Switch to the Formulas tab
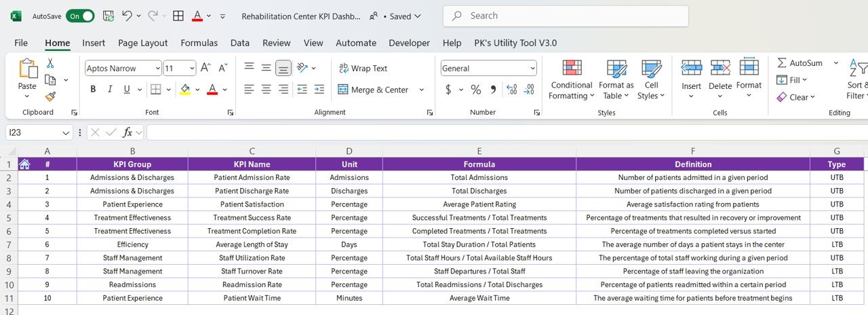Screen dimensions: 868x315 click(x=199, y=43)
